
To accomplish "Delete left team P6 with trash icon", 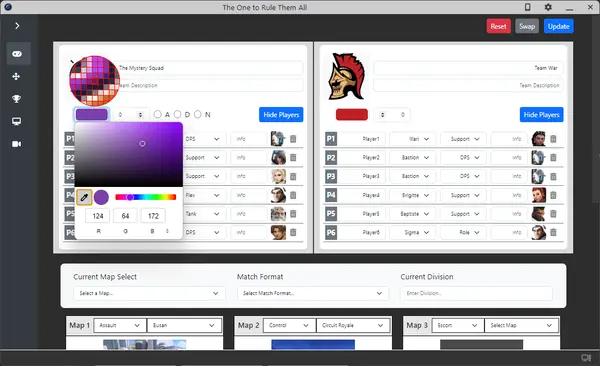I will click(293, 232).
